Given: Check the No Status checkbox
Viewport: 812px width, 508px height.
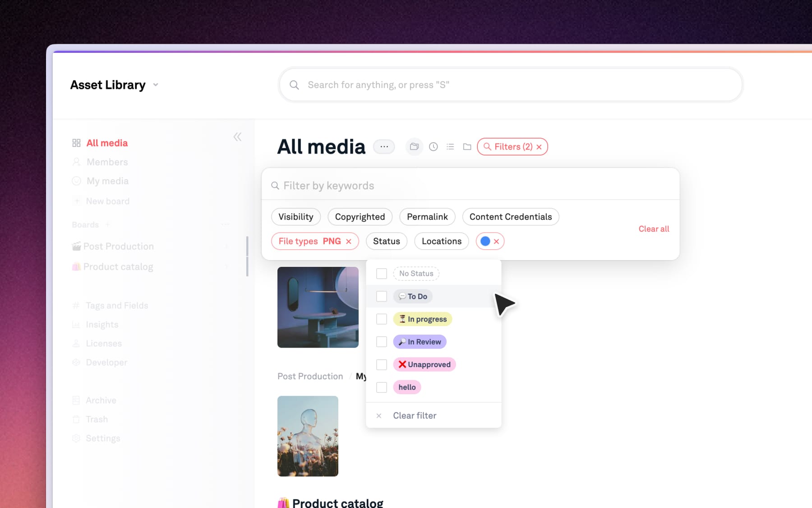Looking at the screenshot, I should tap(382, 274).
